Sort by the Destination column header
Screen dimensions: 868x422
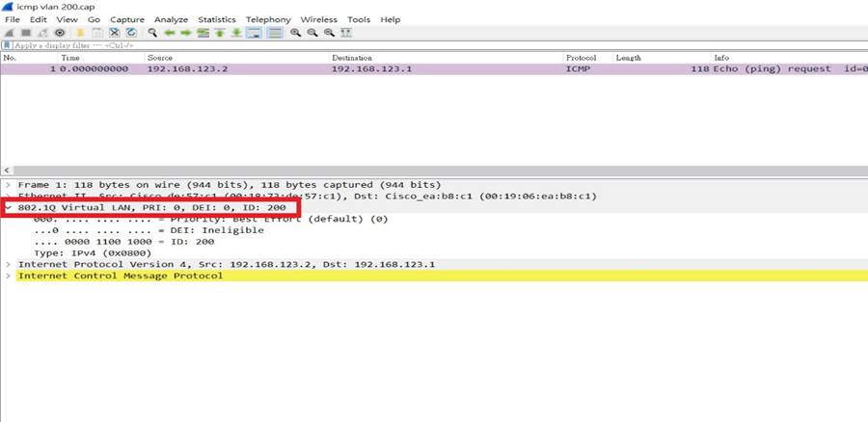tap(447, 58)
